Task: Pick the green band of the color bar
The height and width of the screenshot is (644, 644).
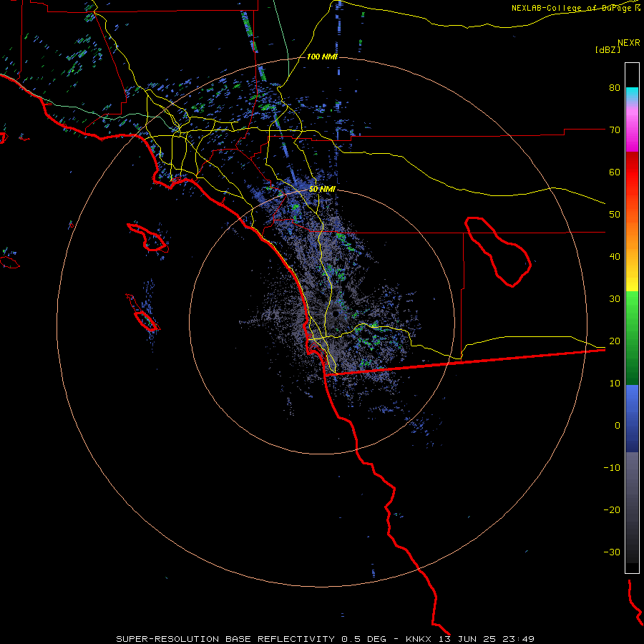Action: coord(632,338)
